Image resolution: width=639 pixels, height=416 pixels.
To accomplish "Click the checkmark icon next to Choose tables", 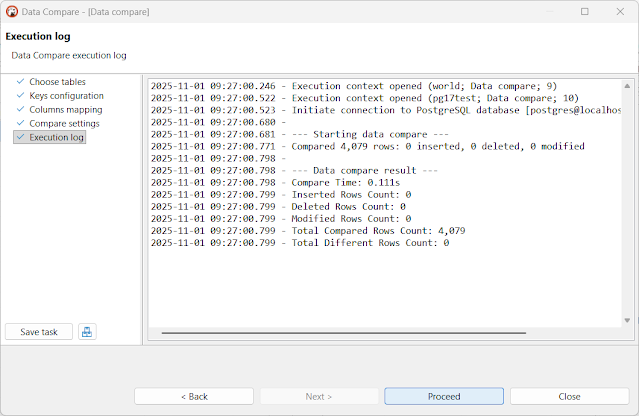I will pyautogui.click(x=20, y=81).
